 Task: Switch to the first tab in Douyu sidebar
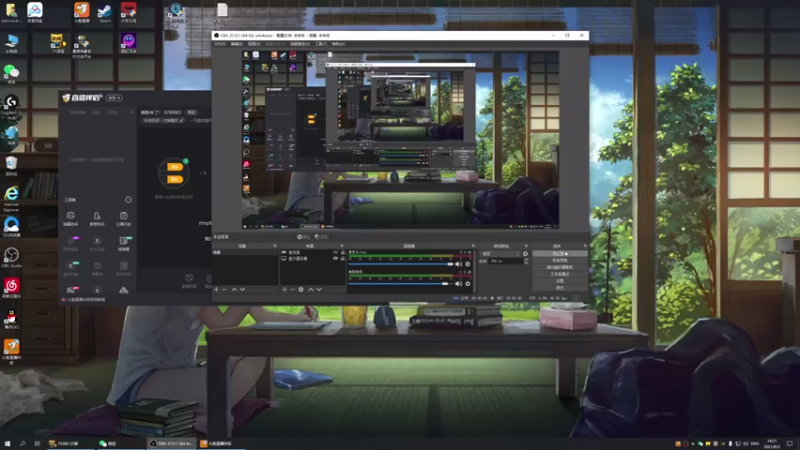[x=77, y=112]
